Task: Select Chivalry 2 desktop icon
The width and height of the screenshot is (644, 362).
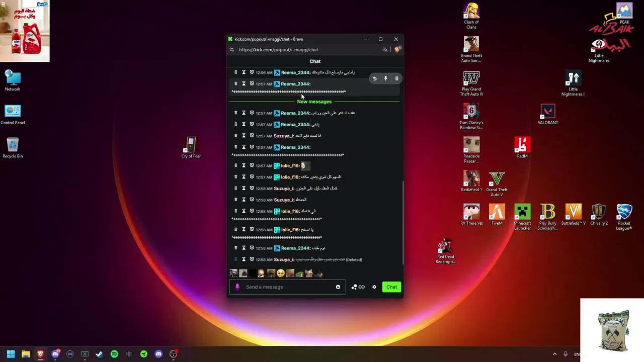Action: click(x=599, y=215)
